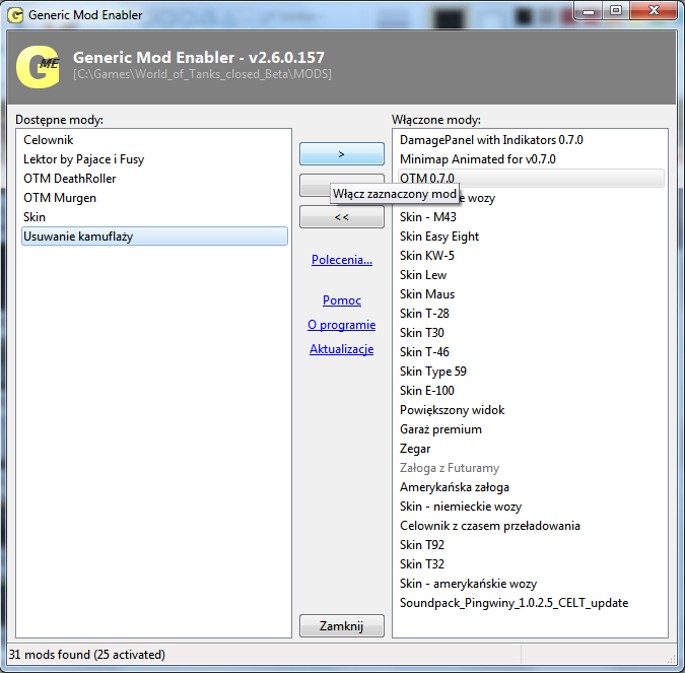The height and width of the screenshot is (673, 685).
Task: Click the yellow GME logo in header
Action: (x=38, y=67)
